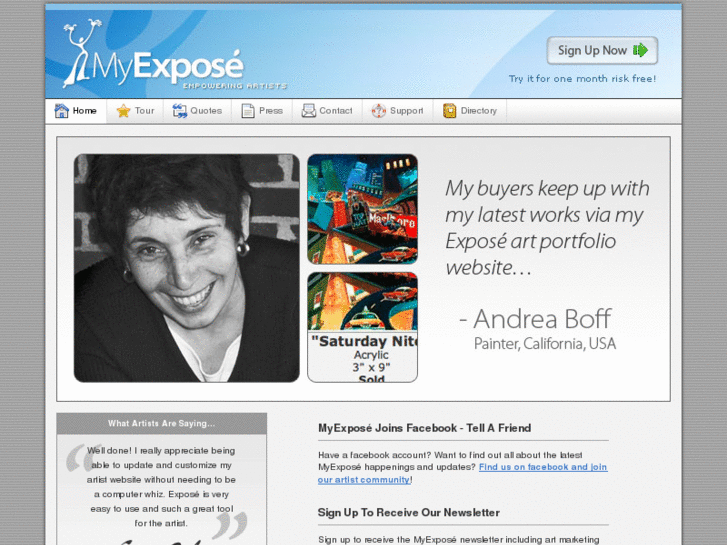Click the 'Find us on facebook and join' link

coord(543,467)
